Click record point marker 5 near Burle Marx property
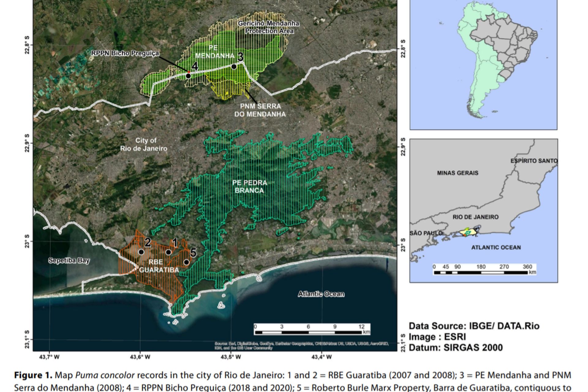The width and height of the screenshot is (588, 392). point(186,262)
